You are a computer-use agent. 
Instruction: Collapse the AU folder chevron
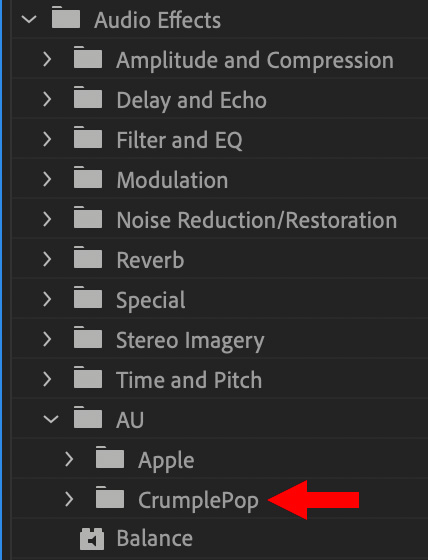pyautogui.click(x=51, y=419)
